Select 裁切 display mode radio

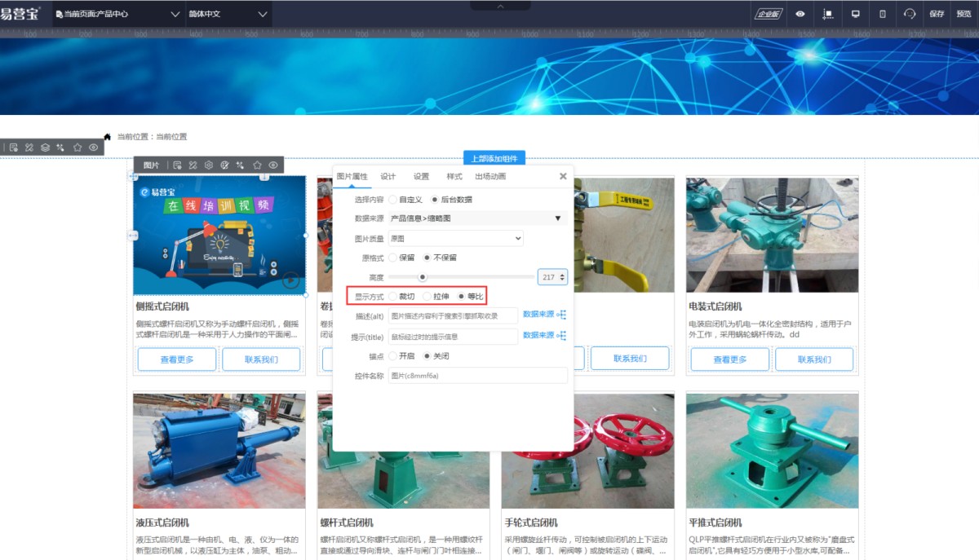coord(393,297)
